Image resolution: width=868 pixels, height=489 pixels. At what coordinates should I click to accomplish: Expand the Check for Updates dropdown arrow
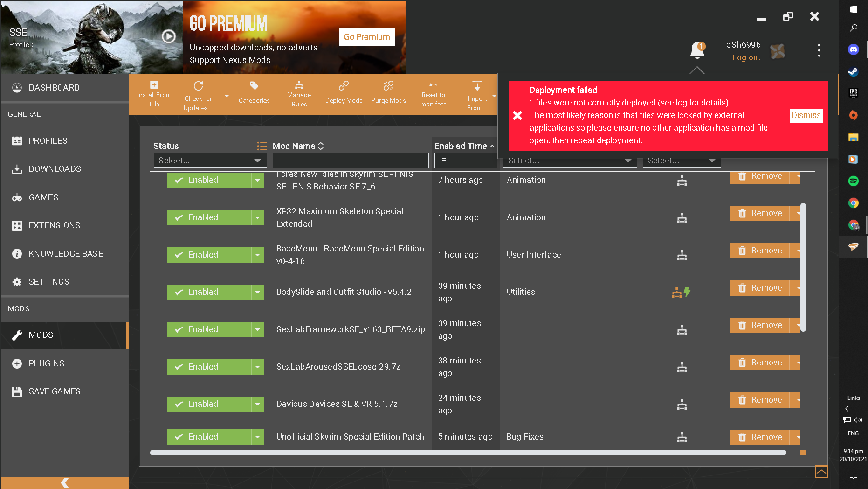click(x=227, y=96)
